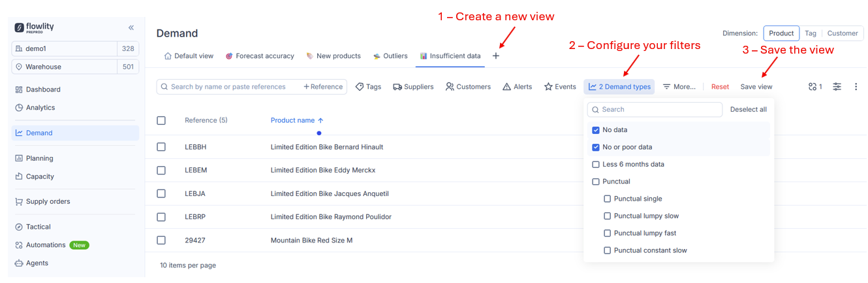Uncheck the No data checkbox

[x=596, y=130]
